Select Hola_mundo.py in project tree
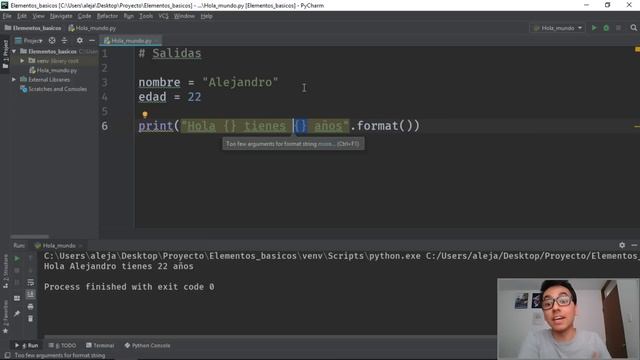Viewport: 640px width, 360px height. tap(57, 70)
